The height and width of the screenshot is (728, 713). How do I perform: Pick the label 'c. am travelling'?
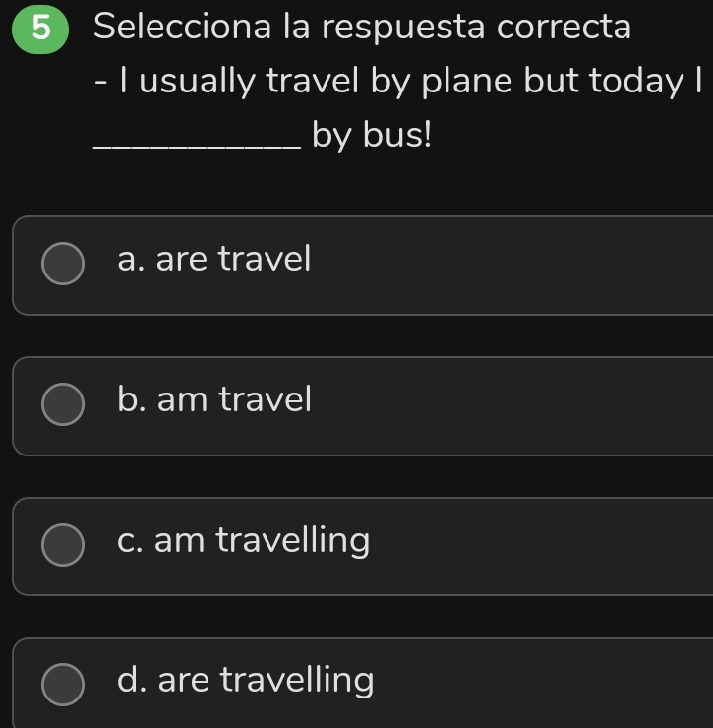[x=243, y=540]
